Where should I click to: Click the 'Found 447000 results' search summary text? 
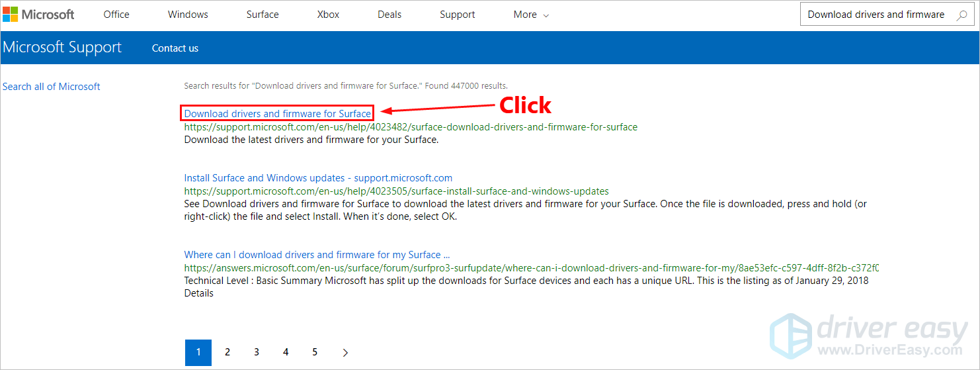346,85
